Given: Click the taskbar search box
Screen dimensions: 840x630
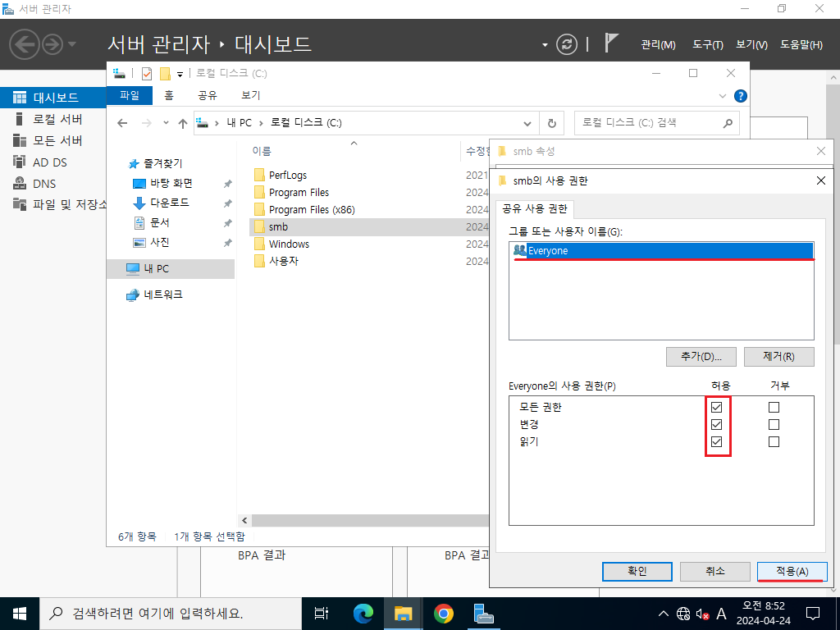Looking at the screenshot, I should (171, 614).
